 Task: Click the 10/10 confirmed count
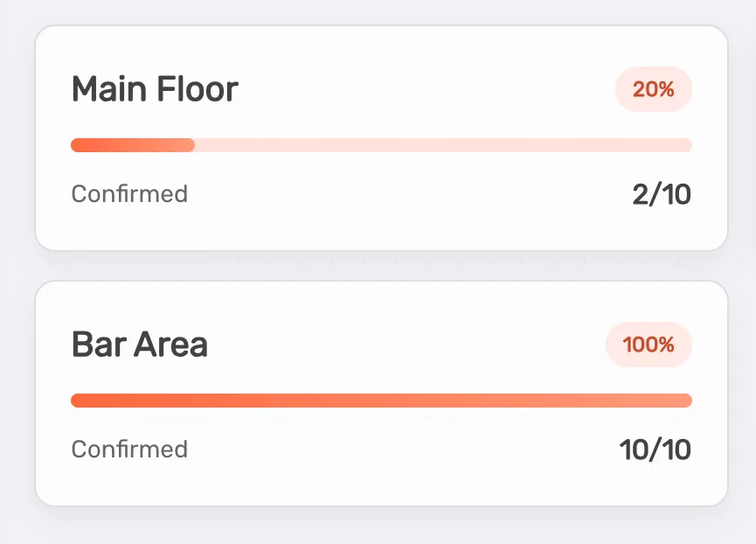655,450
